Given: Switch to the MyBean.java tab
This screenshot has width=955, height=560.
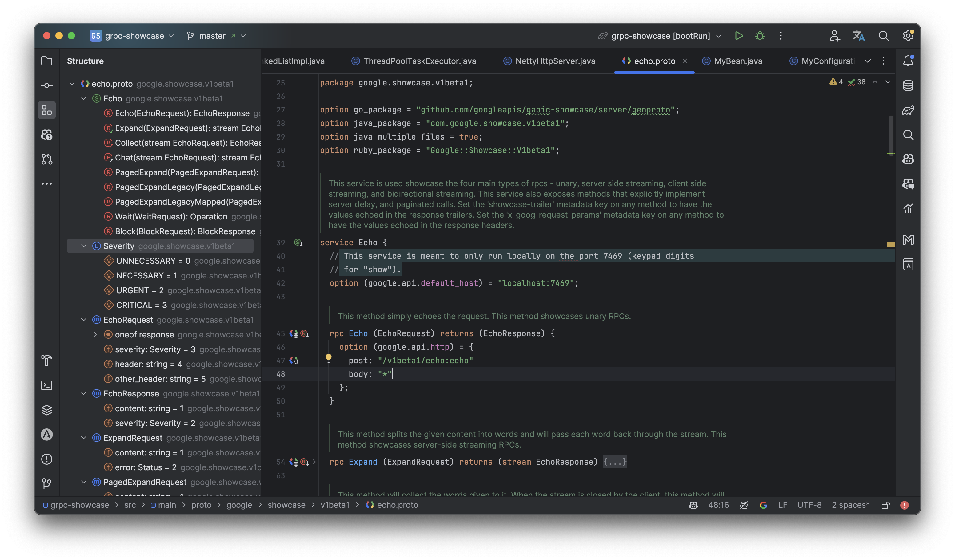Looking at the screenshot, I should [x=737, y=61].
